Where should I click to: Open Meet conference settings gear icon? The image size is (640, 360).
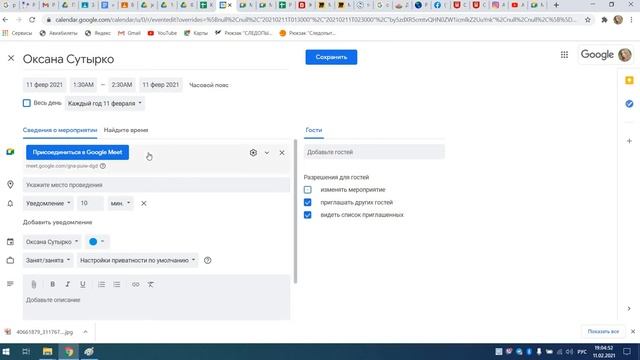tap(253, 153)
